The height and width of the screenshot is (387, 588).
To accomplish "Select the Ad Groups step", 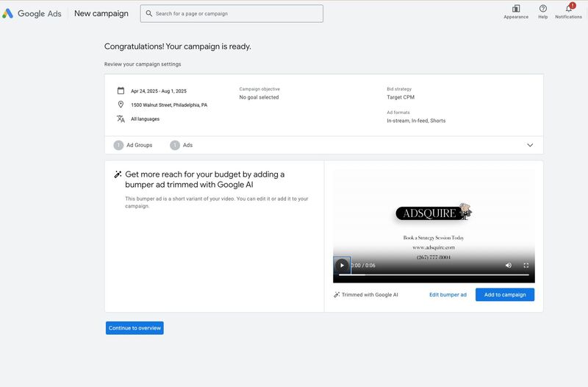I will [133, 145].
